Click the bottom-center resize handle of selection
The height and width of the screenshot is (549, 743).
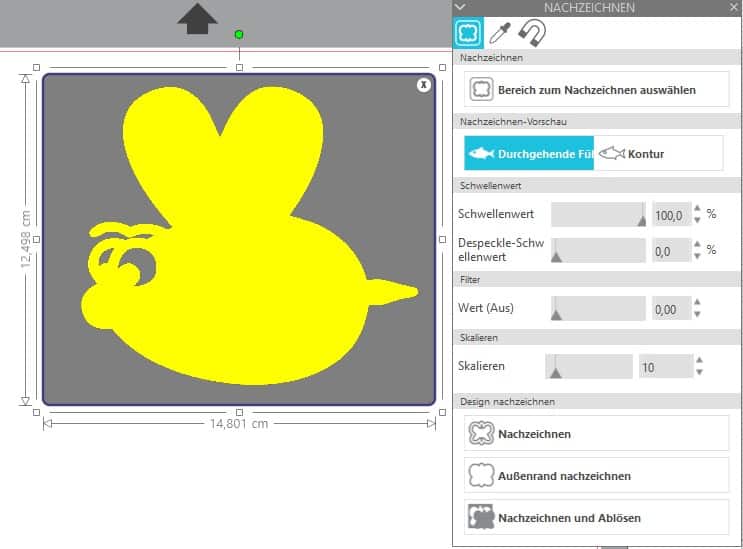[239, 413]
